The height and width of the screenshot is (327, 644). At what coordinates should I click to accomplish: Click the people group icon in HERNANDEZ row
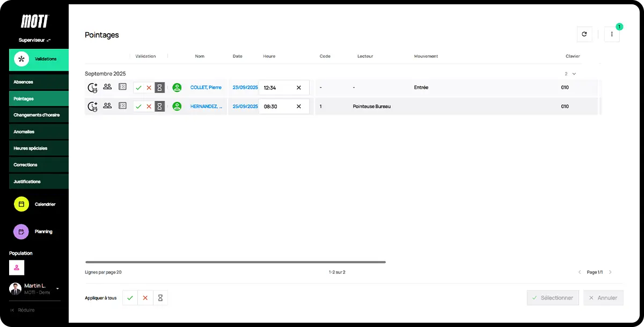107,106
